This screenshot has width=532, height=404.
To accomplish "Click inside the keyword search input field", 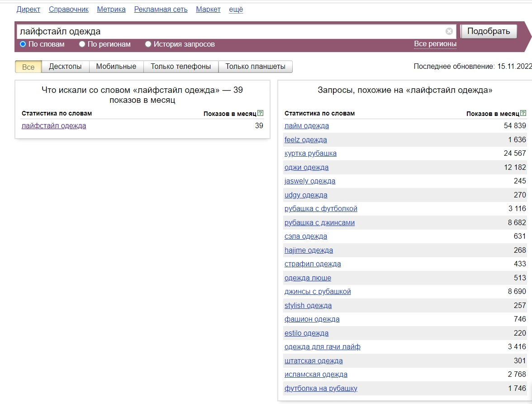I will (181, 31).
